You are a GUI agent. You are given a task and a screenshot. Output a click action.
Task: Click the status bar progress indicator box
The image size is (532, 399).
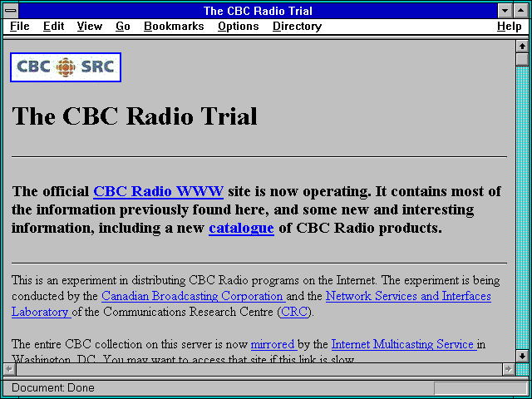click(x=480, y=388)
